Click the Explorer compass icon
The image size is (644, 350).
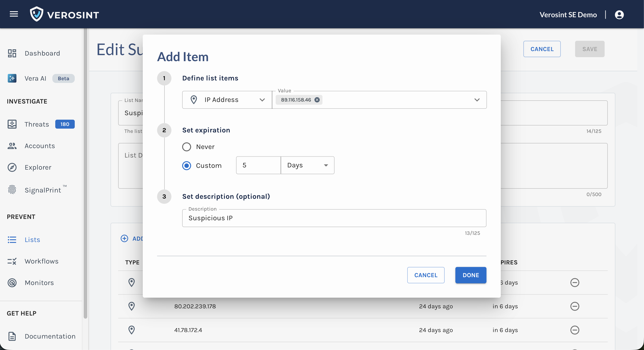[x=12, y=167]
